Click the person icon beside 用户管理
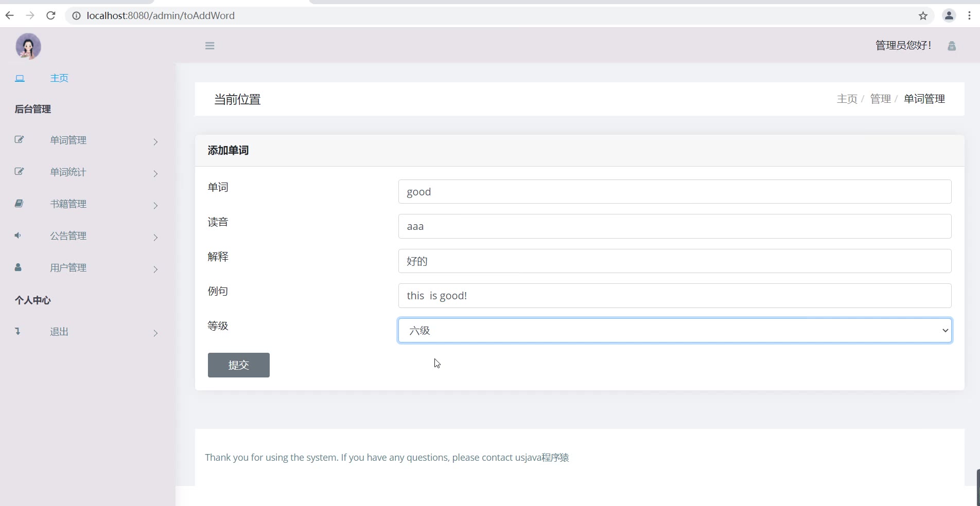 point(18,267)
